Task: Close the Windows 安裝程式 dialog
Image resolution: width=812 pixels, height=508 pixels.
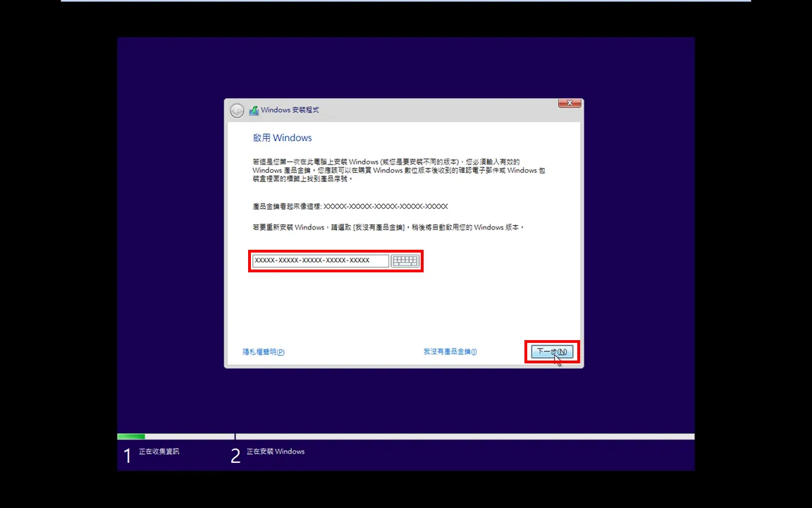Action: point(569,103)
